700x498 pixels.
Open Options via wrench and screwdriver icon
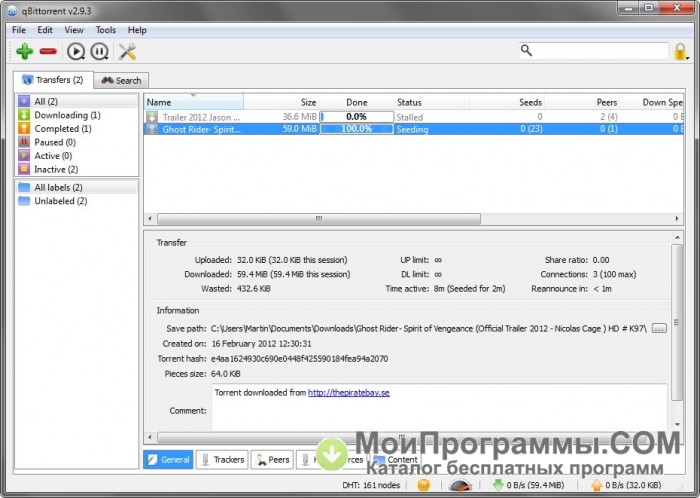tap(127, 51)
